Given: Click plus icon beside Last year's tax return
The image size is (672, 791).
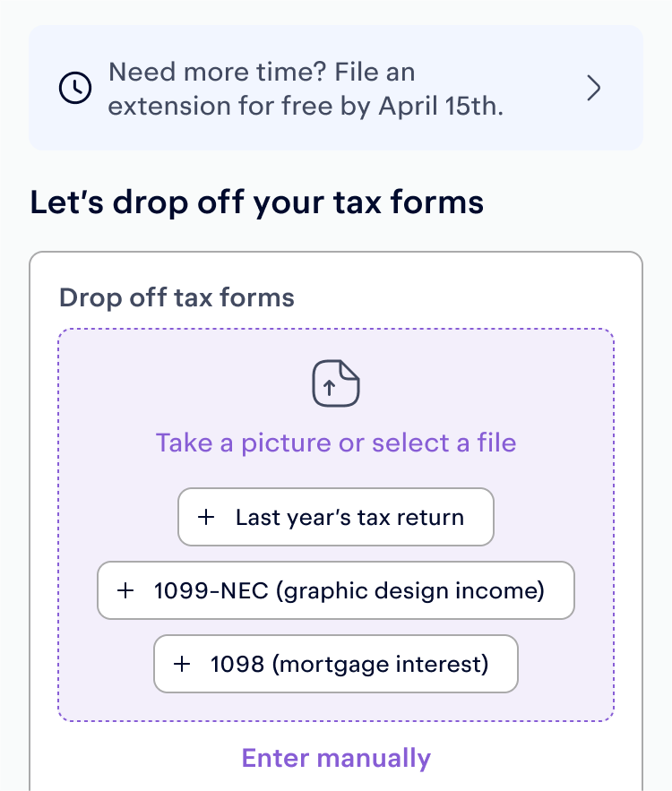Looking at the screenshot, I should (x=206, y=517).
